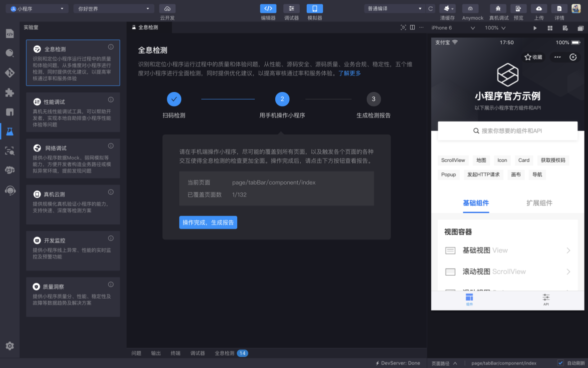Click info icon on 质量洞察 card

pyautogui.click(x=110, y=284)
